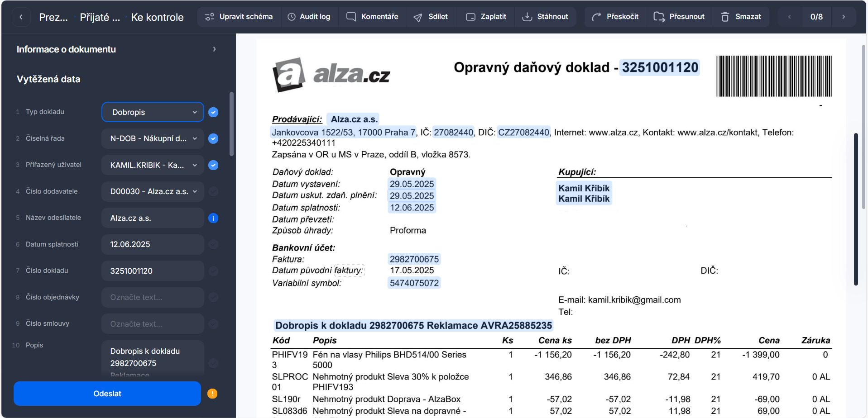Click the empty Číslo smlouvy field
The image size is (868, 418).
point(153,324)
